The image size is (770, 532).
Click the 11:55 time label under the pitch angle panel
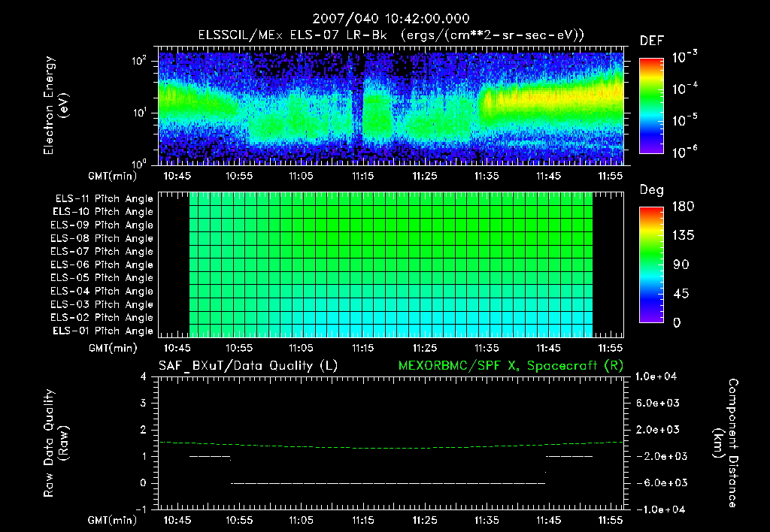pyautogui.click(x=611, y=348)
